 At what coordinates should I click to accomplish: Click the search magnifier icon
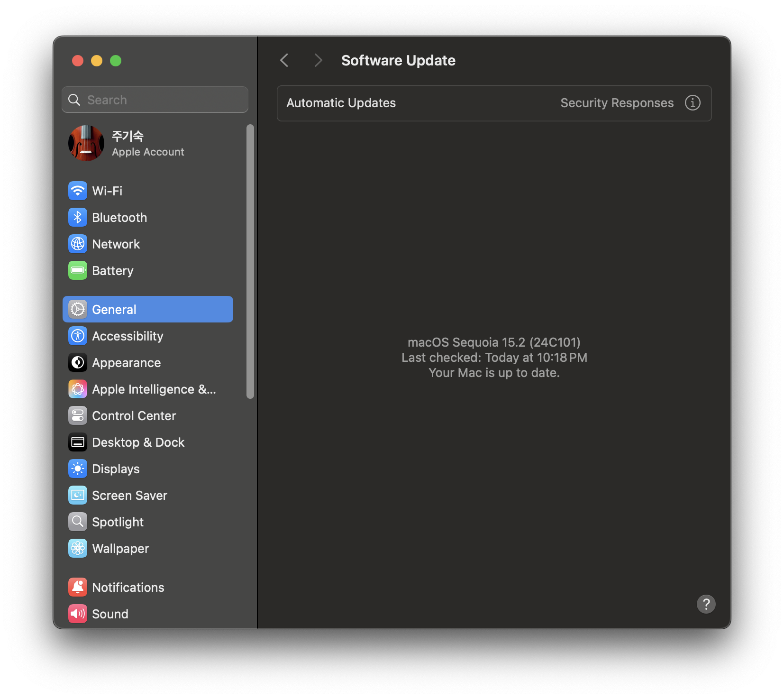[74, 100]
